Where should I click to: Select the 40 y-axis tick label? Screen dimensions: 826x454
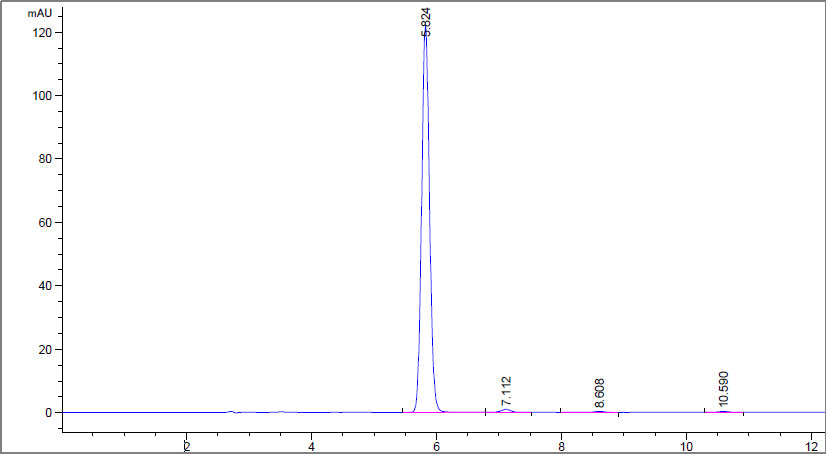tap(44, 286)
